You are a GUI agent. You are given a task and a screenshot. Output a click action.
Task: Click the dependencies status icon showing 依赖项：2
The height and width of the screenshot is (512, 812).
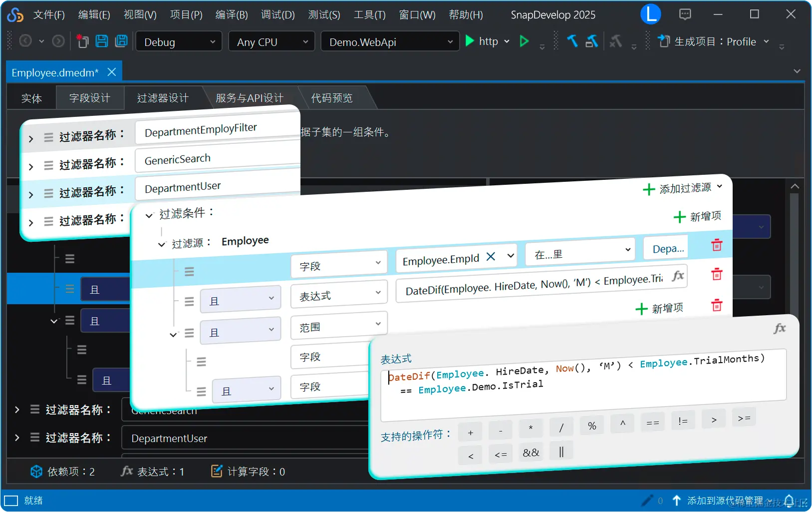click(x=36, y=471)
